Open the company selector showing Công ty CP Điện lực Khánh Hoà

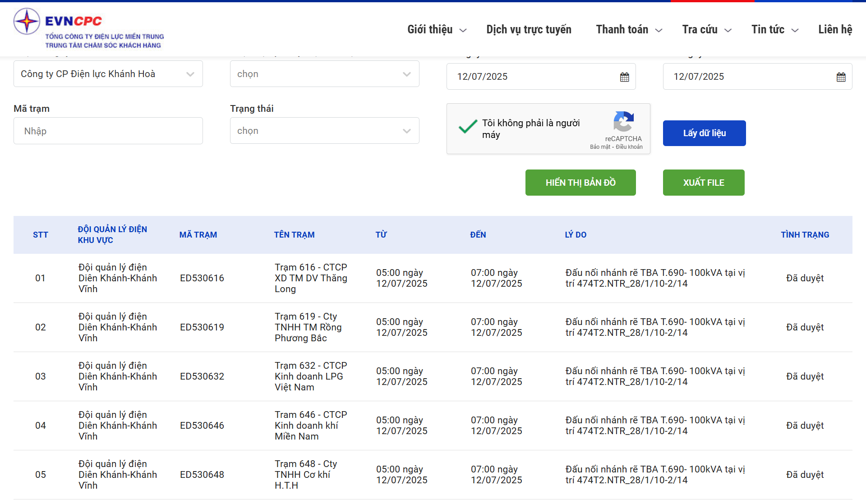pos(108,73)
